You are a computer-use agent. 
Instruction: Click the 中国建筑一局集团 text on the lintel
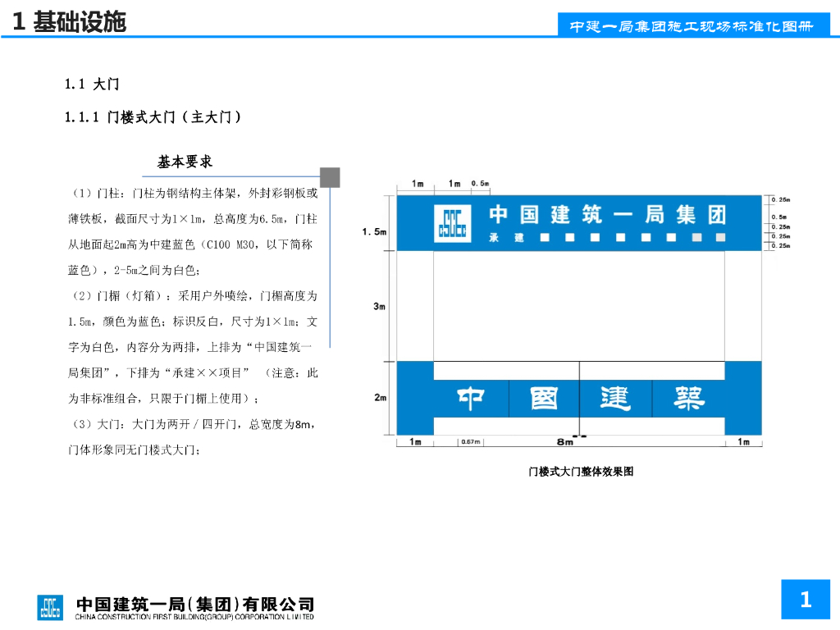(x=608, y=215)
